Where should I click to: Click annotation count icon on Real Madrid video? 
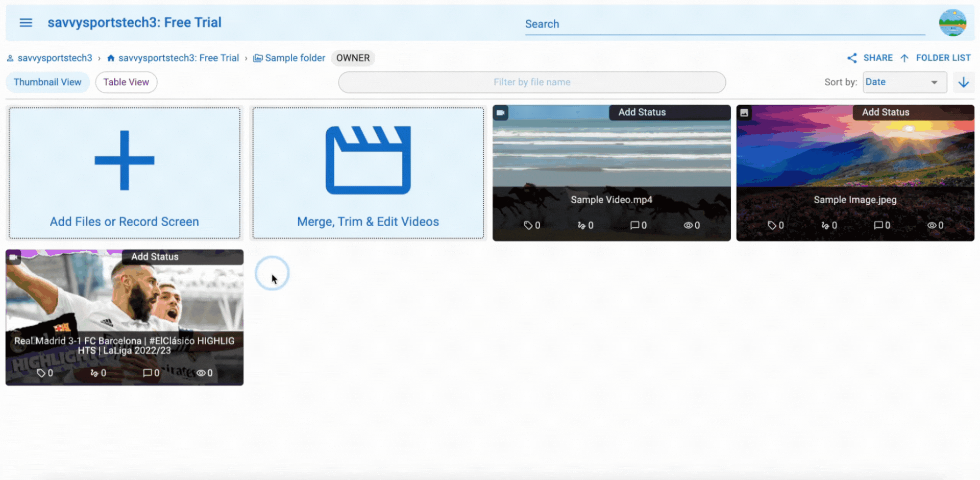pyautogui.click(x=94, y=373)
